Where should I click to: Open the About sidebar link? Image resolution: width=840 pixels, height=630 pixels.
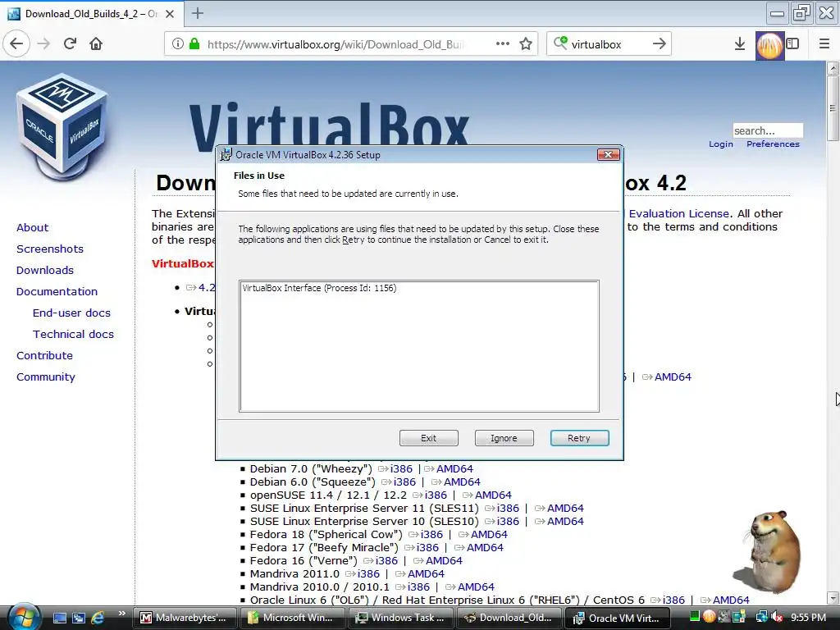click(32, 228)
